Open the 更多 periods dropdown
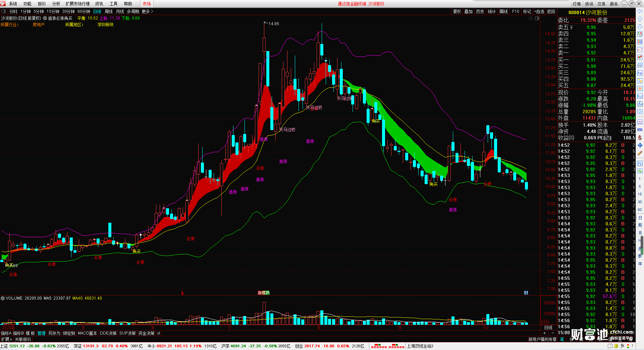This screenshot has width=644, height=350. (147, 11)
